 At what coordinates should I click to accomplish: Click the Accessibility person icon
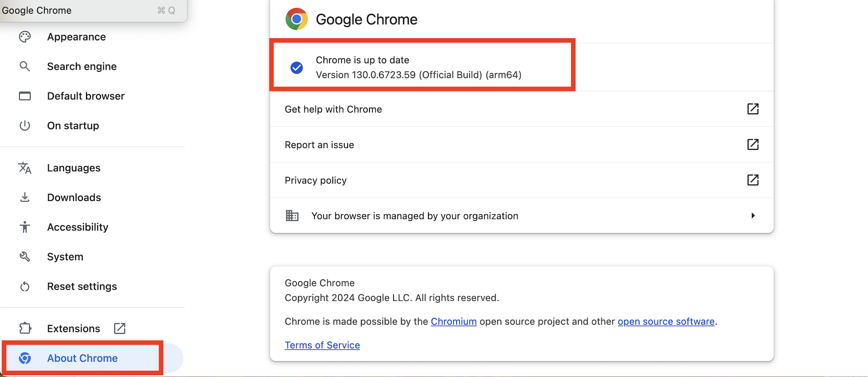coord(25,227)
